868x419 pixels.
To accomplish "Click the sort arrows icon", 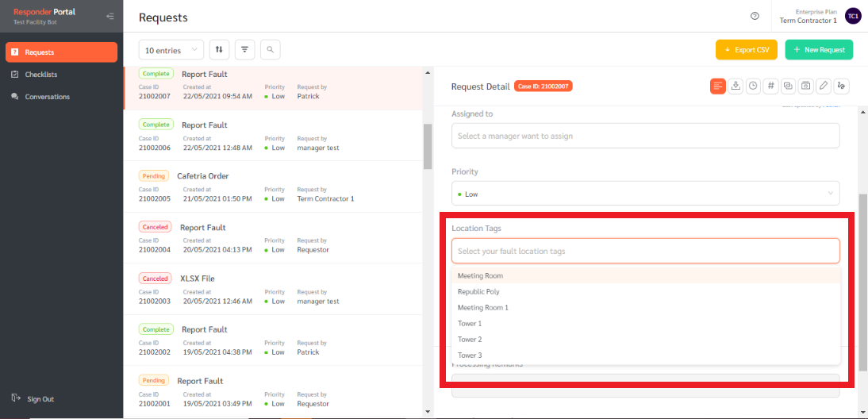I will click(x=219, y=50).
